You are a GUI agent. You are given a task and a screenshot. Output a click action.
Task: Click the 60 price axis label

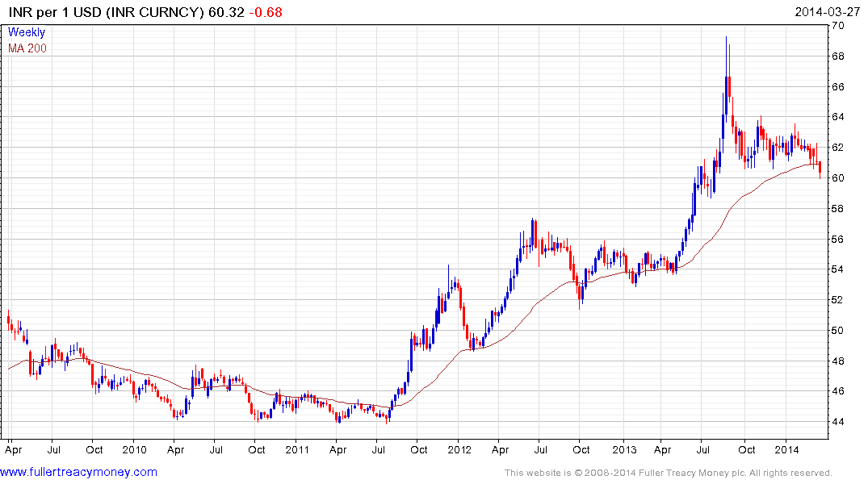837,178
